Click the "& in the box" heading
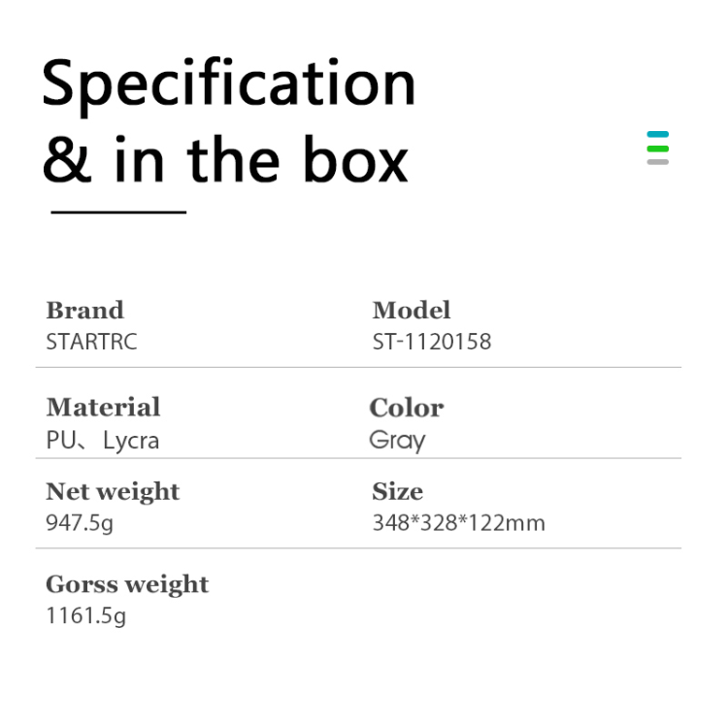Viewport: 728px width, 728px height. [x=225, y=160]
